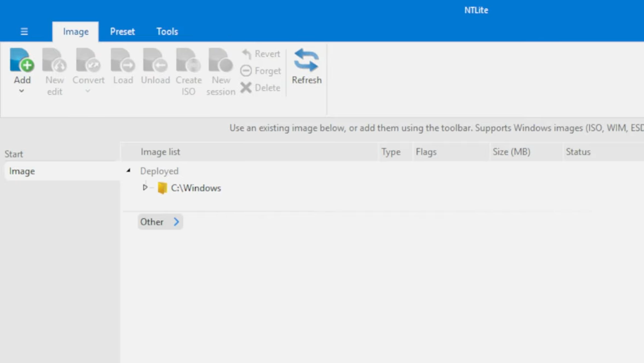The height and width of the screenshot is (363, 644).
Task: Expand the C:\Windows tree node
Action: 145,188
